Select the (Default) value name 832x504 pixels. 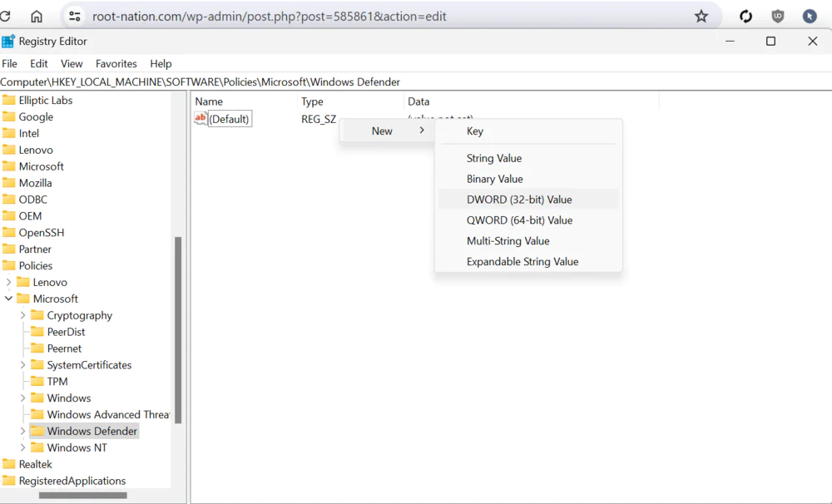(x=230, y=119)
